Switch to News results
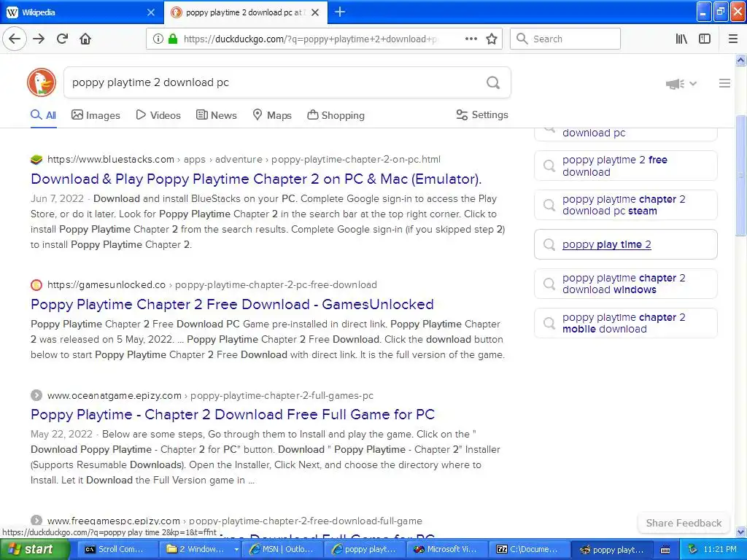 [x=216, y=115]
